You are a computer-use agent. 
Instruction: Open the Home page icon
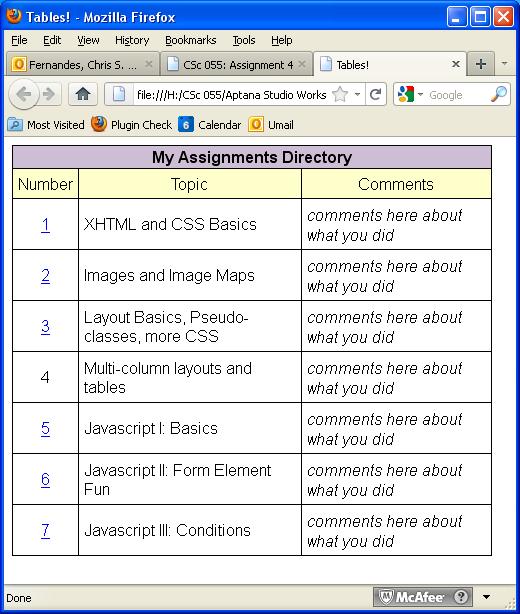(83, 94)
